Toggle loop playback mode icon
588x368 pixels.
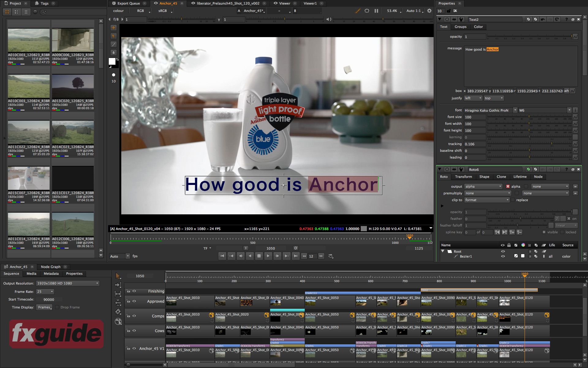pyautogui.click(x=331, y=256)
